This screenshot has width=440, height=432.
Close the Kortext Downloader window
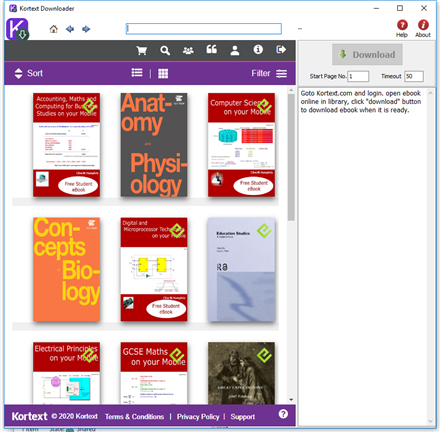pyautogui.click(x=424, y=8)
